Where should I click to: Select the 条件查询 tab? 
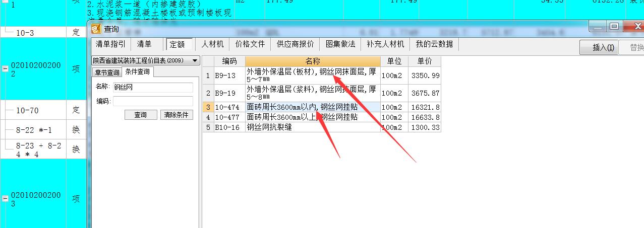click(x=137, y=71)
